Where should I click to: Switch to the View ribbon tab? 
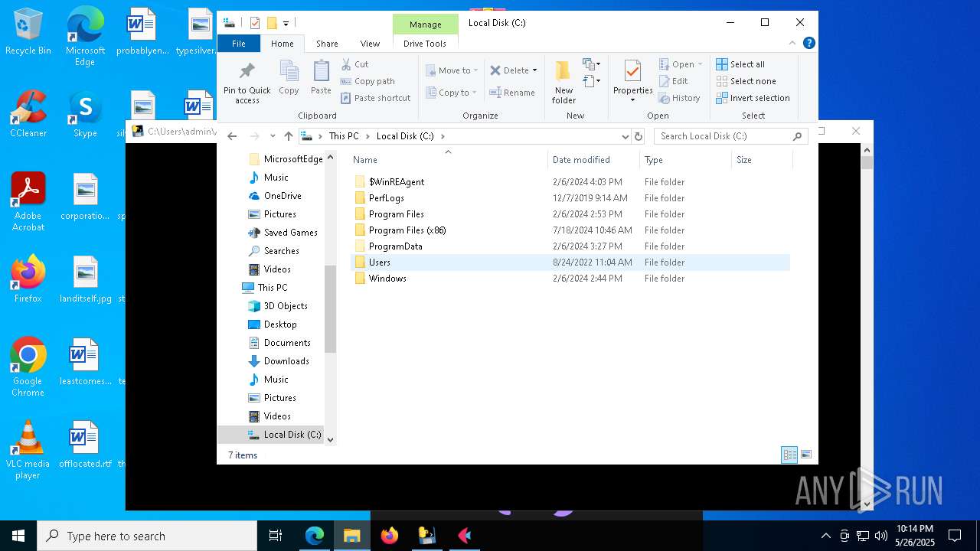[x=370, y=44]
